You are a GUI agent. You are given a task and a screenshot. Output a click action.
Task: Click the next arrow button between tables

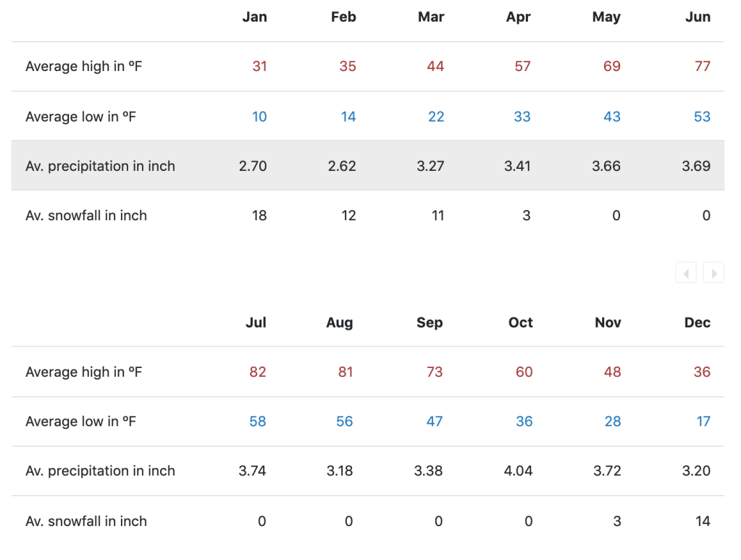point(713,273)
